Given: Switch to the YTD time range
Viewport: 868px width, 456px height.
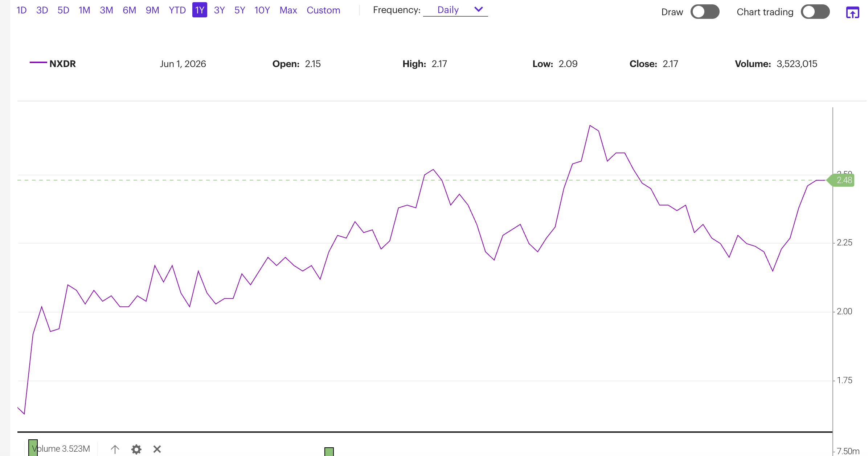Looking at the screenshot, I should (177, 10).
